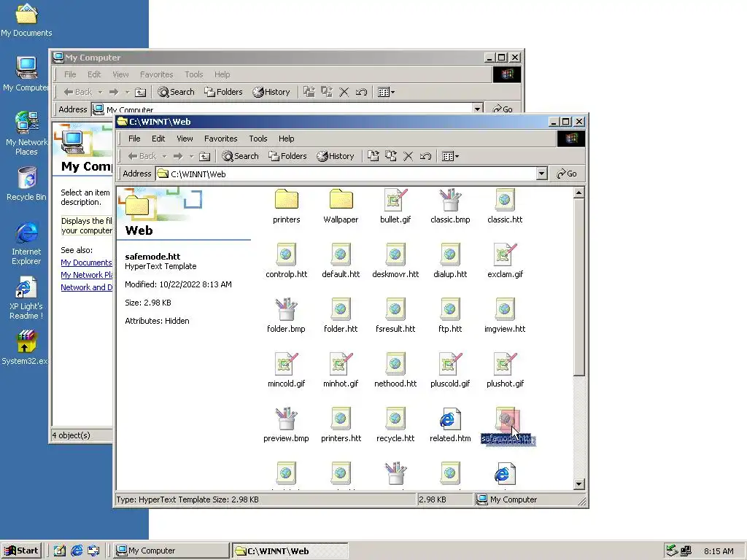The image size is (747, 560).
Task: Open the printers folder in Web window
Action: 286,199
